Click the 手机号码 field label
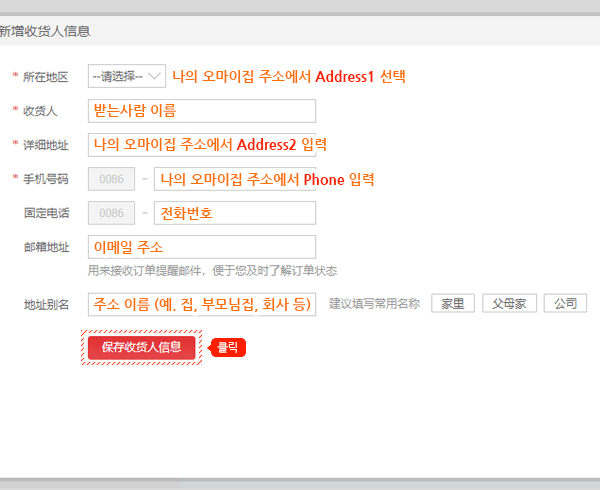This screenshot has width=600, height=490. coord(45,180)
